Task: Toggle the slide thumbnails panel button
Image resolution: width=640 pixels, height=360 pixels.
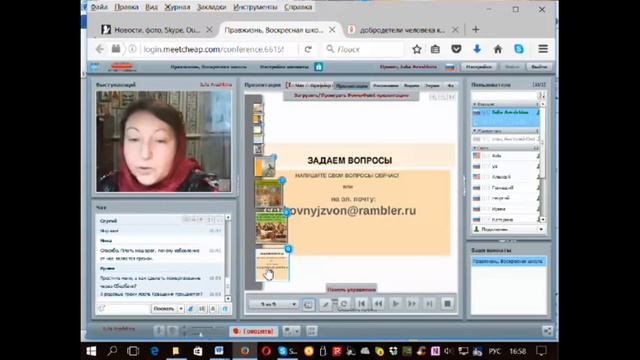Action: click(308, 304)
